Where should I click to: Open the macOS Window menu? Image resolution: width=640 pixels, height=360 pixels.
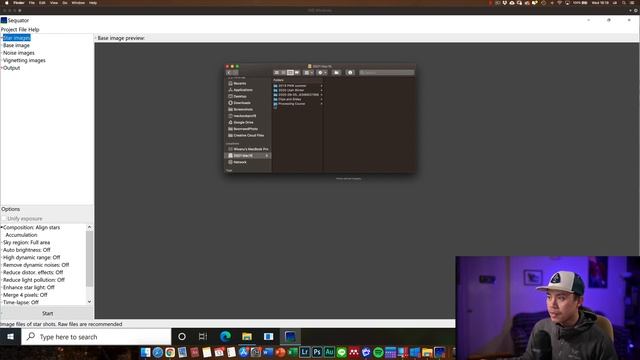78,3
